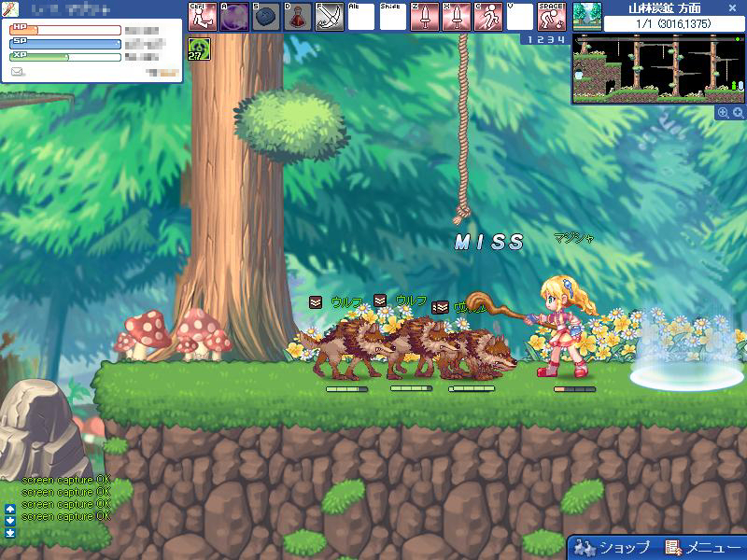
Task: Click the green buff status icon
Action: [199, 49]
